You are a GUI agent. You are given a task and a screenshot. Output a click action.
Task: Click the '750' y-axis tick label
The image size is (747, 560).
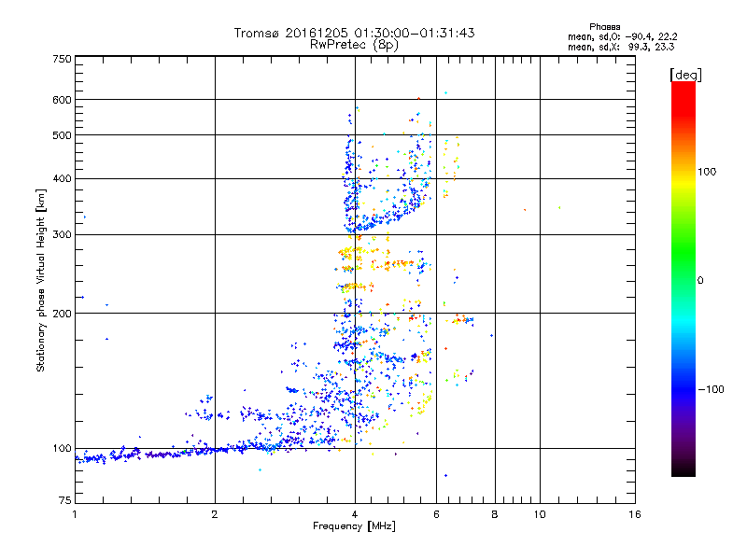[62, 59]
